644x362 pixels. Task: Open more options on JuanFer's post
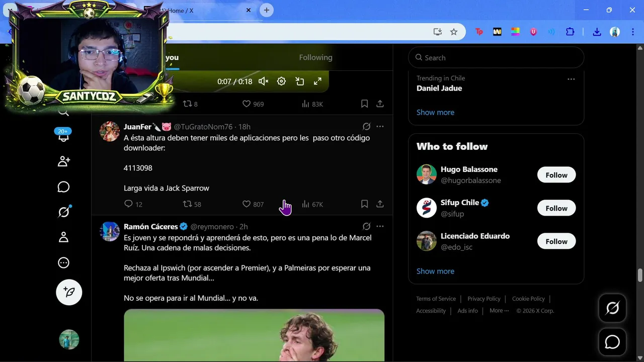(380, 127)
